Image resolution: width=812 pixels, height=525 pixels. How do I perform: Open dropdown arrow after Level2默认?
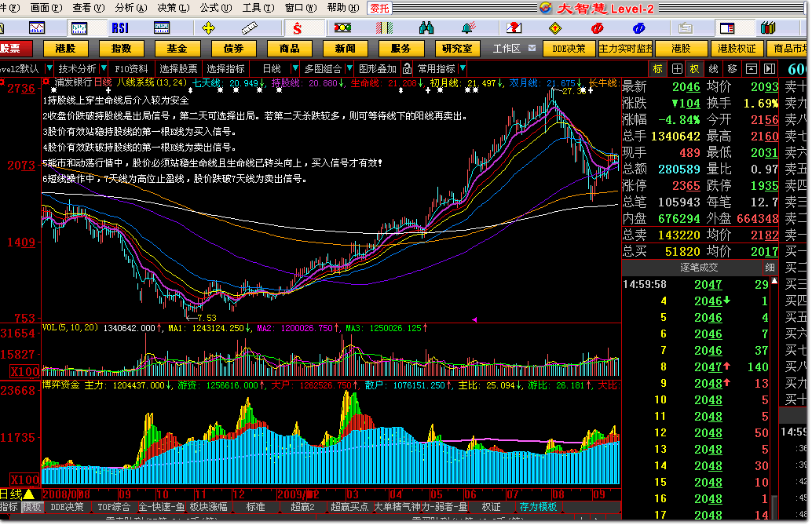click(x=49, y=68)
